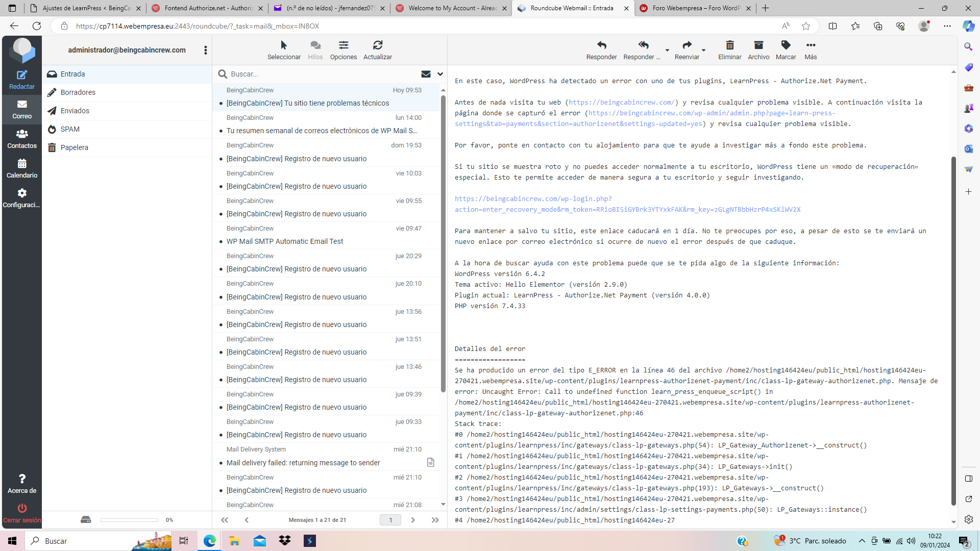Open the Borradores folder

(127, 92)
